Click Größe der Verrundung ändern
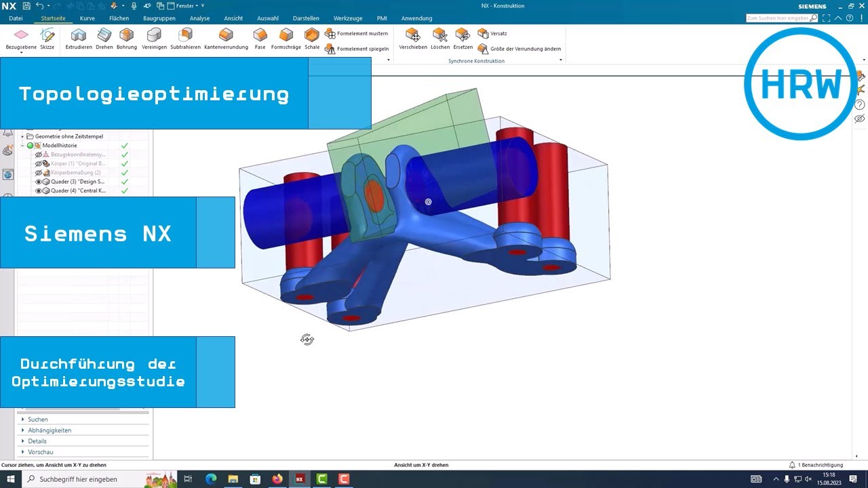Image resolution: width=868 pixels, height=488 pixels. coord(519,49)
